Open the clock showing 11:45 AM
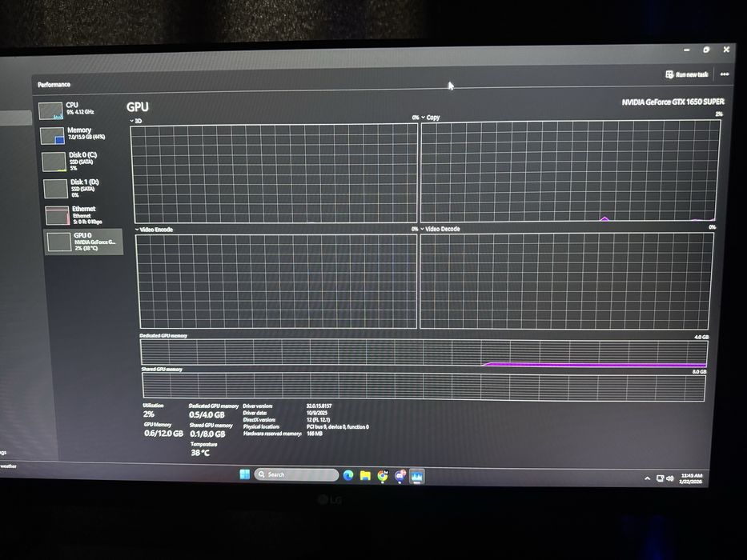The image size is (747, 560). (x=691, y=478)
